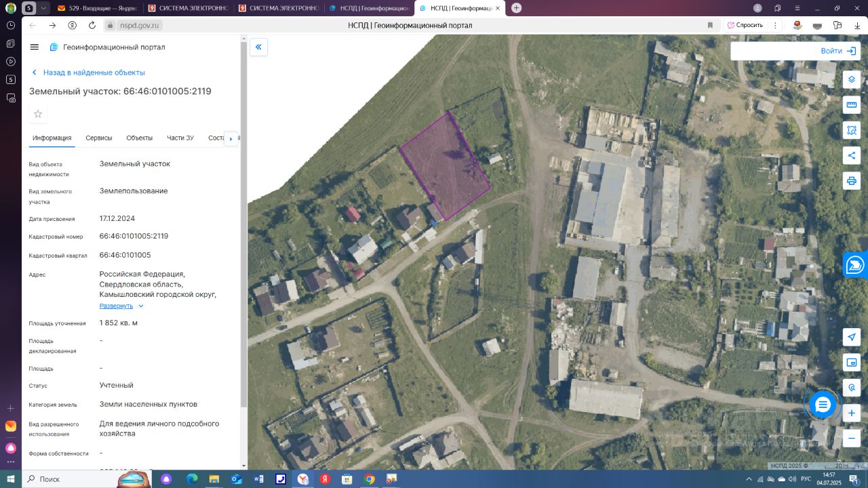Click the date value 17.12.2024

117,218
